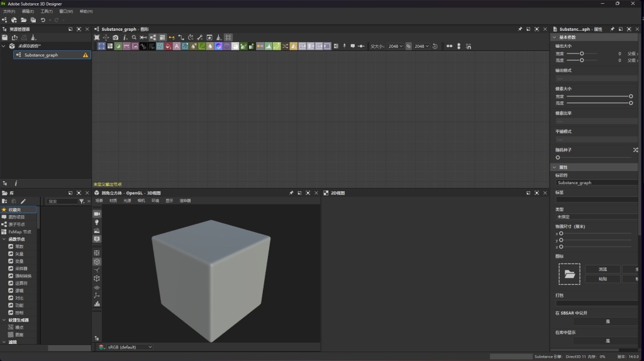Screen dimensions: 644x361
Task: Toggle the size link lock between the 2048 fields
Action: (409, 47)
